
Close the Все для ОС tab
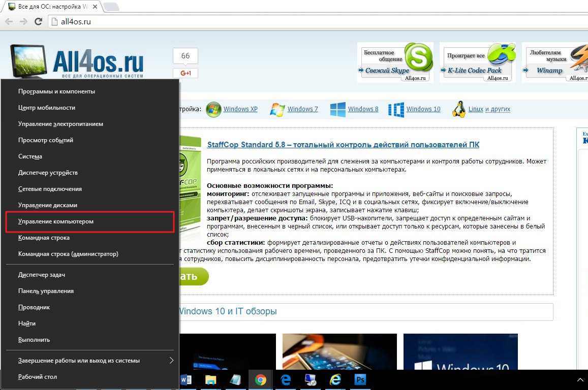coord(95,7)
